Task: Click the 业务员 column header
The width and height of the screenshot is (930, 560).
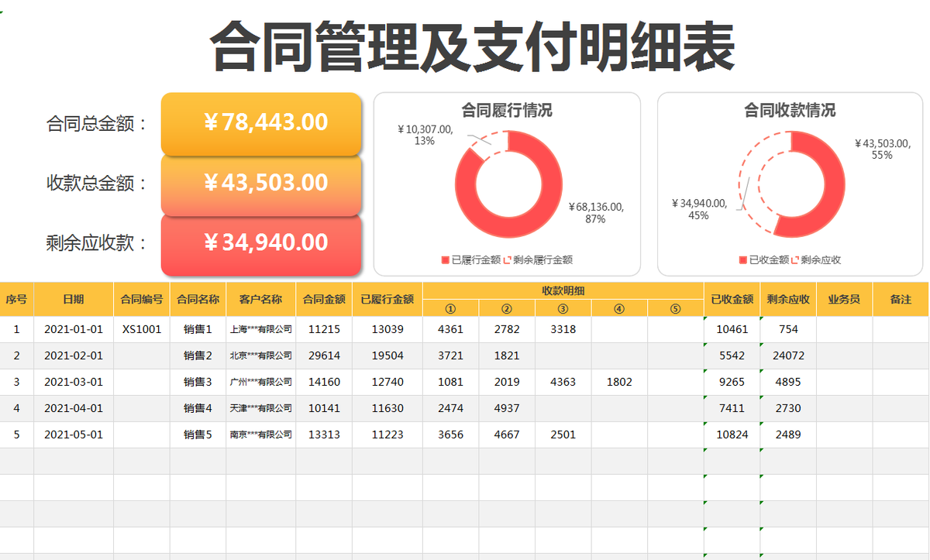Action: pos(845,298)
